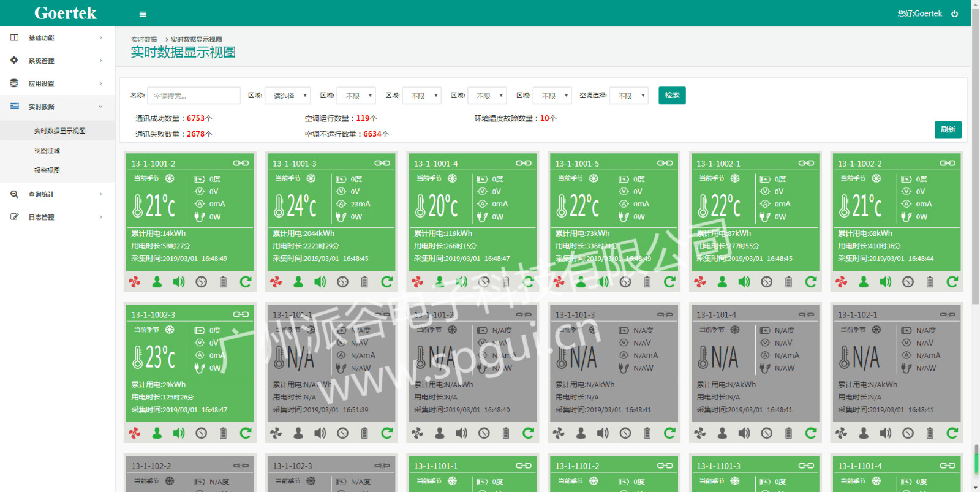
Task: Collapse the 实时数据 sidebar section
Action: (x=57, y=107)
